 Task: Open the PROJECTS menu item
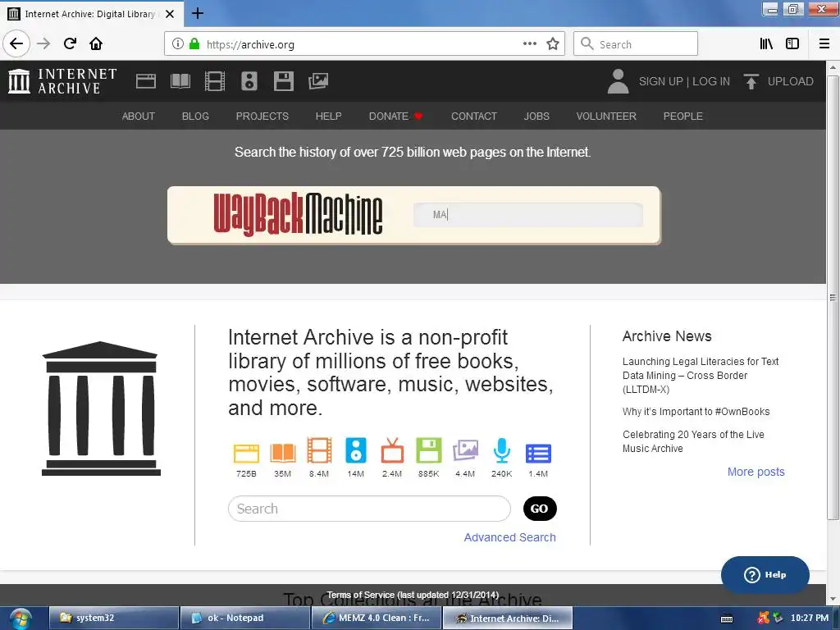click(x=262, y=116)
